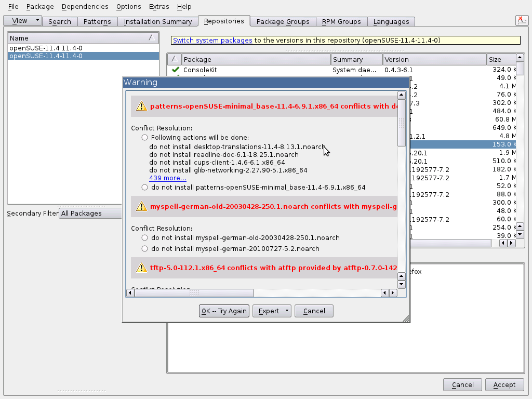Screen dimensions: 532x399
Task: Click the installed checkmark icon for ConsoleKit
Action: pos(176,70)
